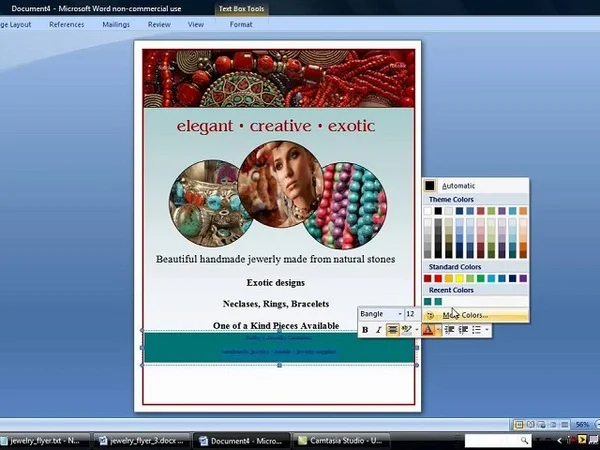The width and height of the screenshot is (600, 450).
Task: Pick the olive green theme color swatch
Action: tap(491, 211)
